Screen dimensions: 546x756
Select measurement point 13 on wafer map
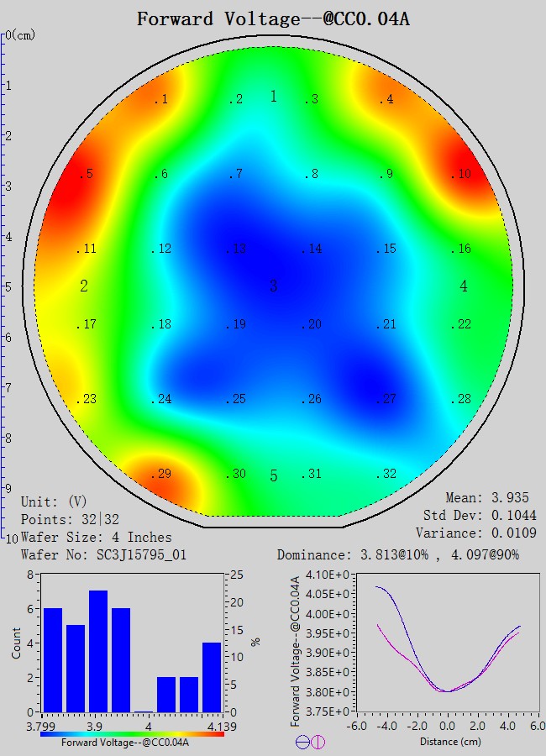[x=236, y=249]
